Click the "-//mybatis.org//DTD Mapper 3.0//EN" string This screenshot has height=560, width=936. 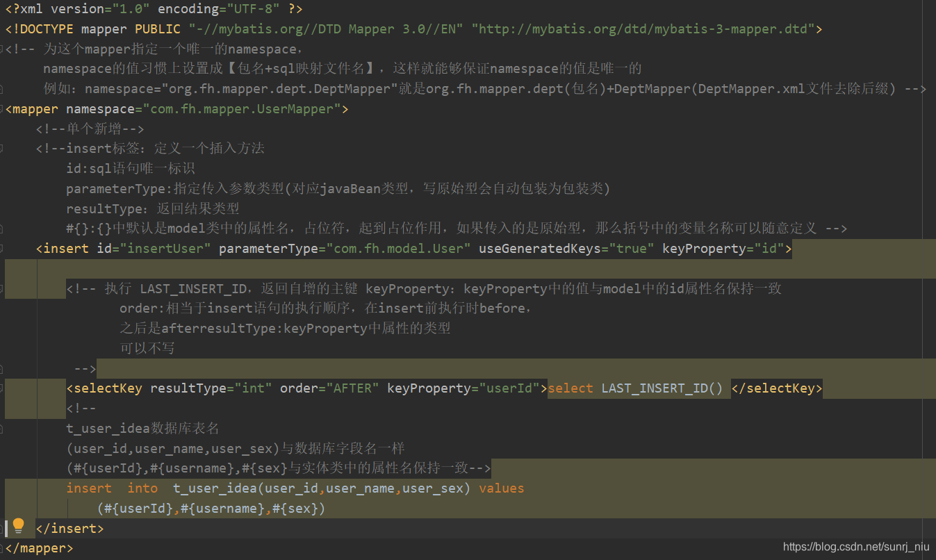tap(326, 29)
